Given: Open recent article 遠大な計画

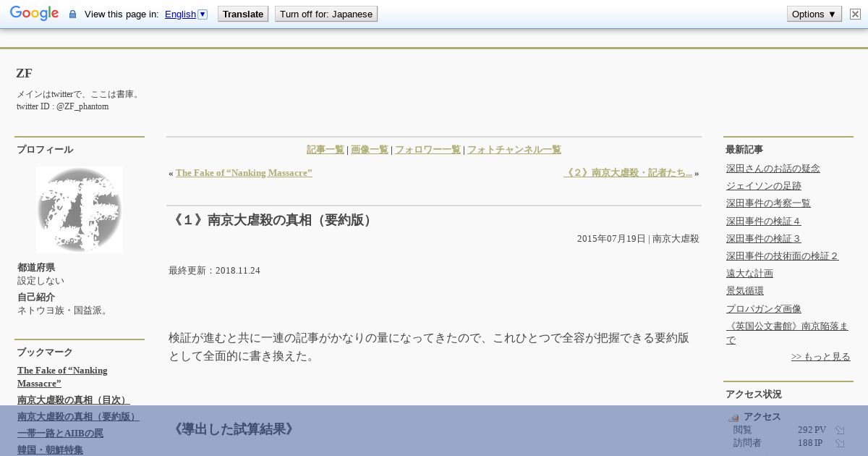Looking at the screenshot, I should tap(749, 274).
